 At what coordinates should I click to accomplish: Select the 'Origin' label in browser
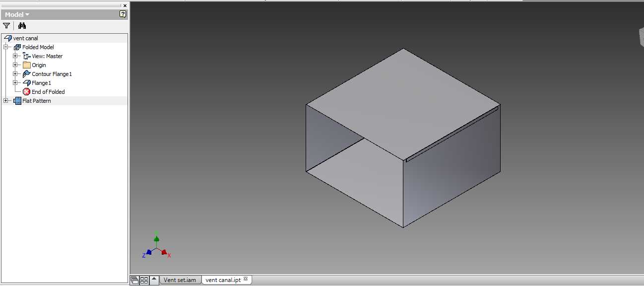tap(39, 65)
